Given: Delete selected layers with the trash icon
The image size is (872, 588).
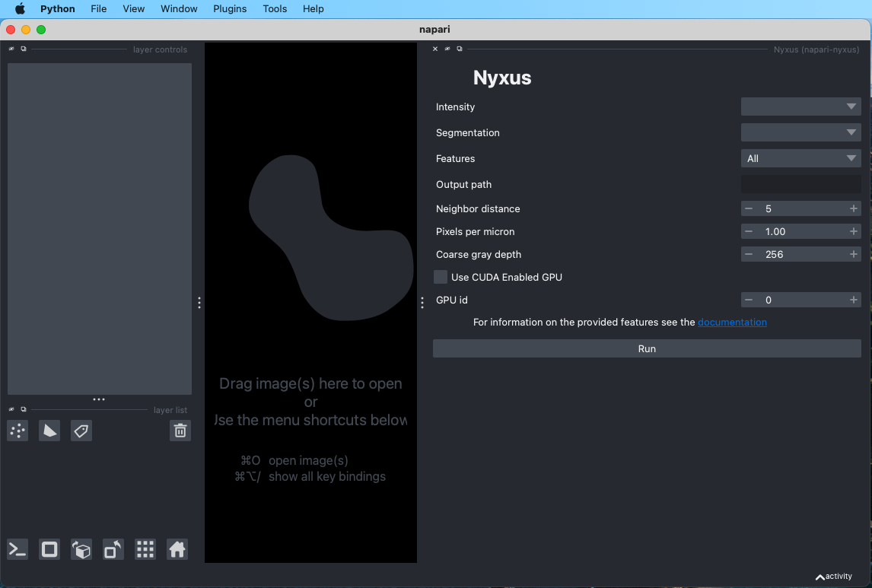Looking at the screenshot, I should pyautogui.click(x=180, y=431).
